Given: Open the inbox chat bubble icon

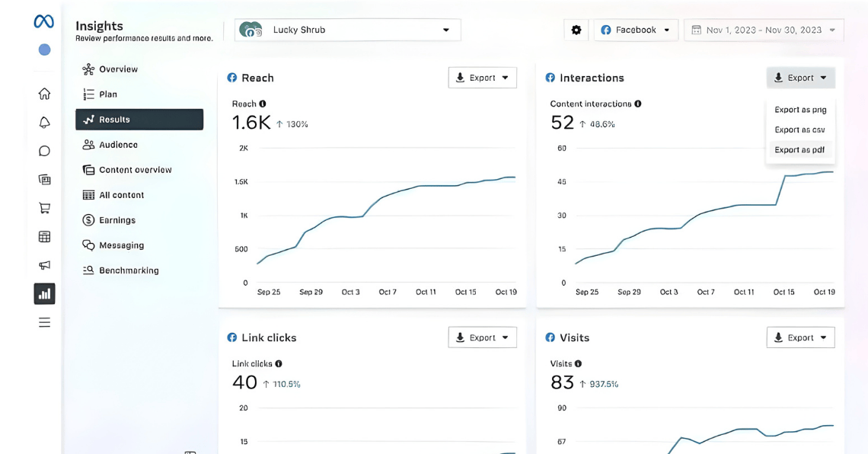Looking at the screenshot, I should tap(44, 151).
